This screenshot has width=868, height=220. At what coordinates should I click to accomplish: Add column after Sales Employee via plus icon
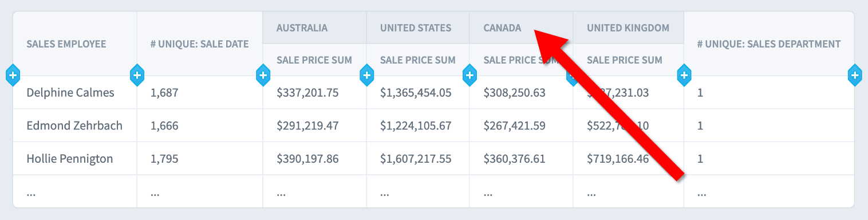point(137,75)
